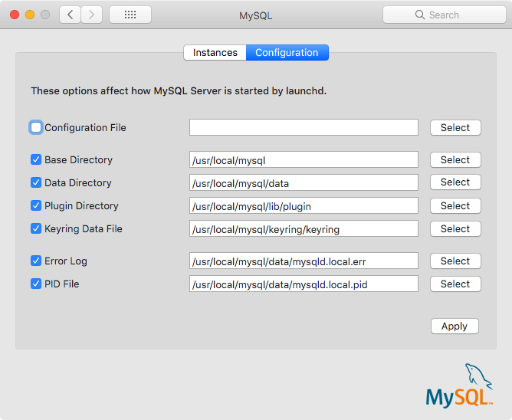Click the back navigation arrow

tap(71, 15)
